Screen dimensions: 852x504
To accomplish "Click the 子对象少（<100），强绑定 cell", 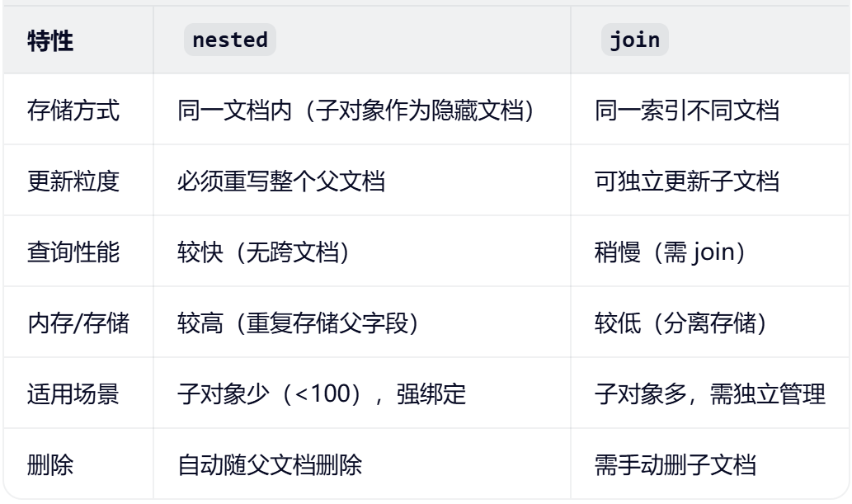I will coord(322,394).
